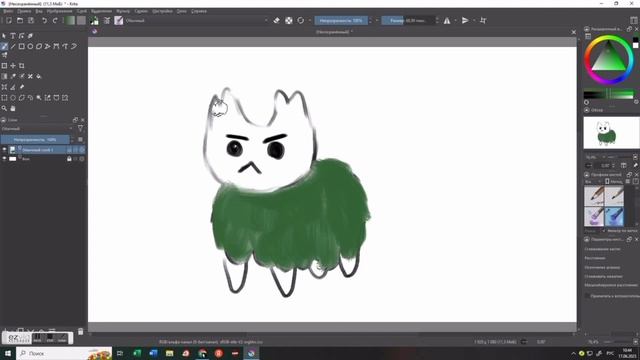Viewport: 640px width, 360px height.
Task: Toggle vertical mirror tool
Action: tap(465, 20)
